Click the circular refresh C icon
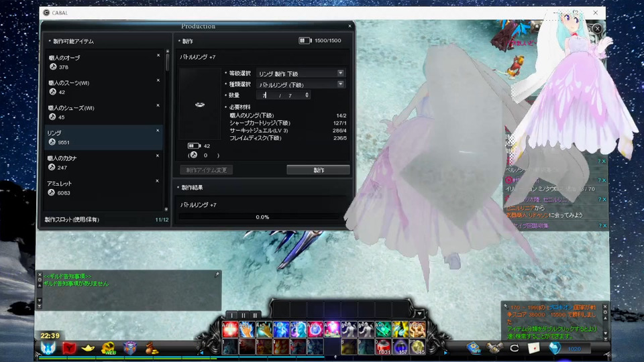 515,349
